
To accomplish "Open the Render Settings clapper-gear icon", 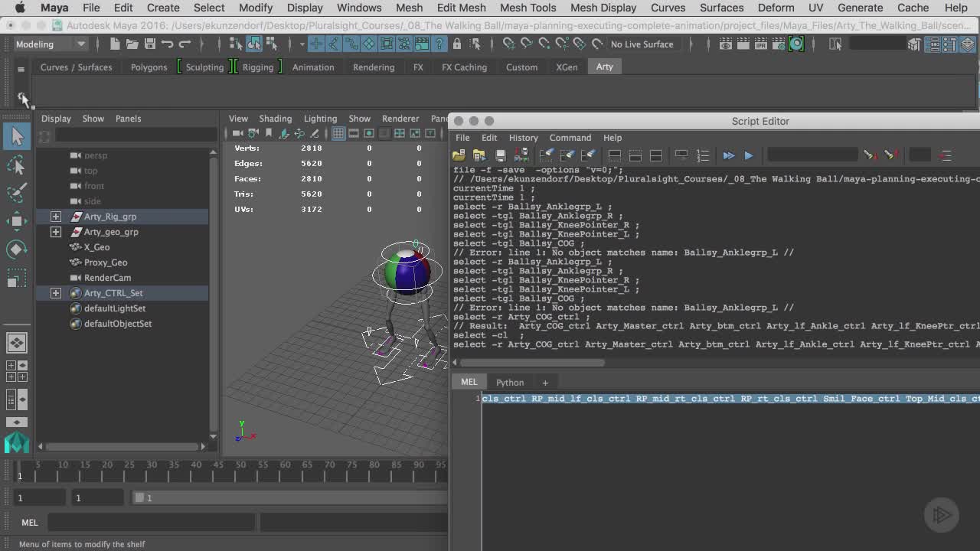I will [779, 44].
